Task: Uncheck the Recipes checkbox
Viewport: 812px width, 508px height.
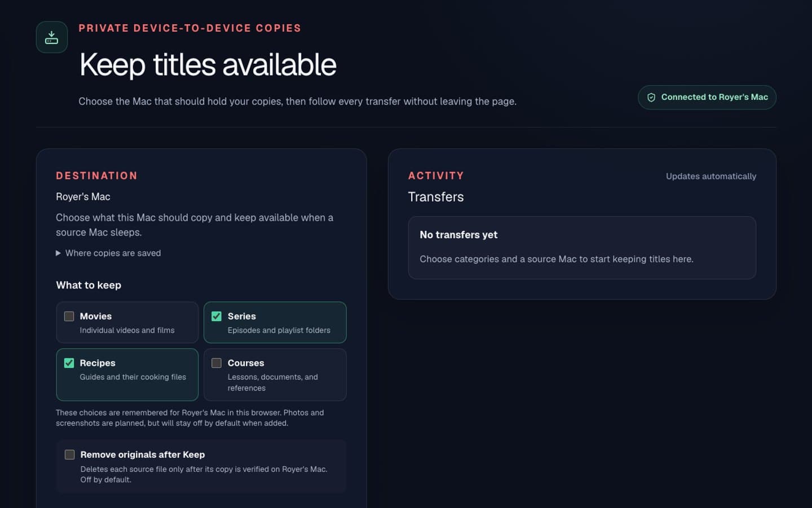Action: pos(69,364)
